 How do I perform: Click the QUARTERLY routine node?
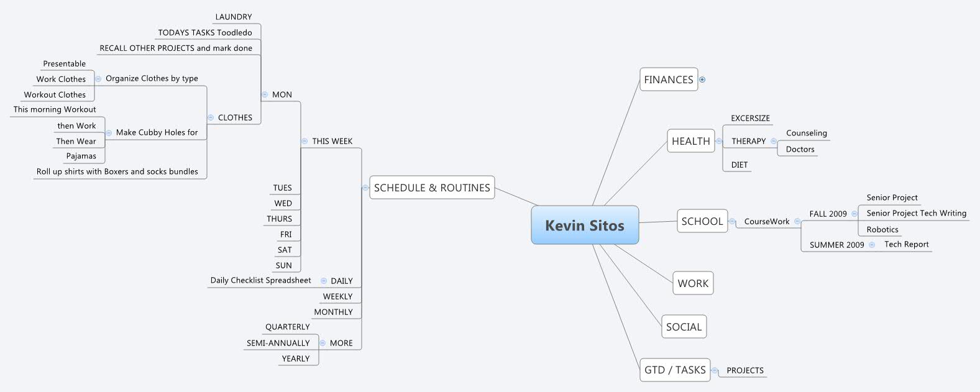coord(287,327)
